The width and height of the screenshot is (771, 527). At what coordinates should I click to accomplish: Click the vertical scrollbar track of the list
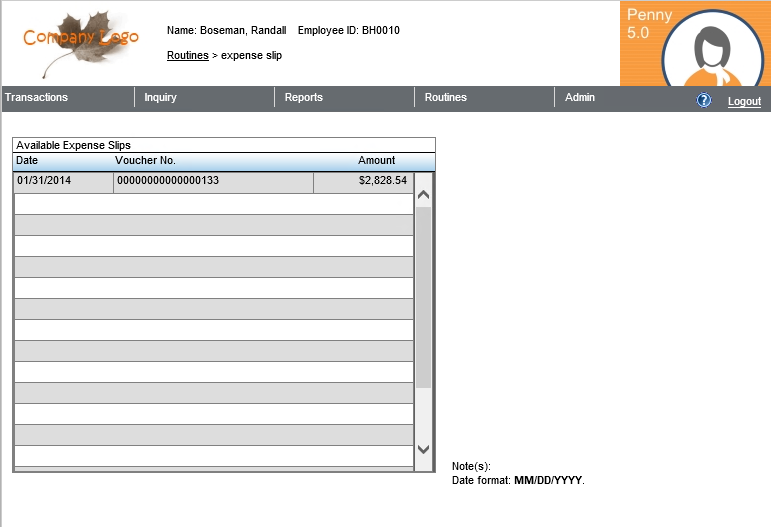click(423, 300)
